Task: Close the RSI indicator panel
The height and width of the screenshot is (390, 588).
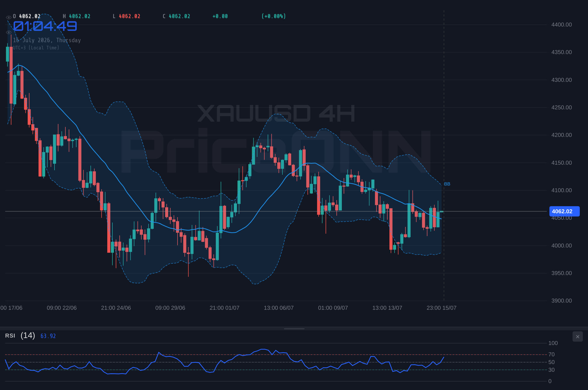Action: [x=578, y=336]
